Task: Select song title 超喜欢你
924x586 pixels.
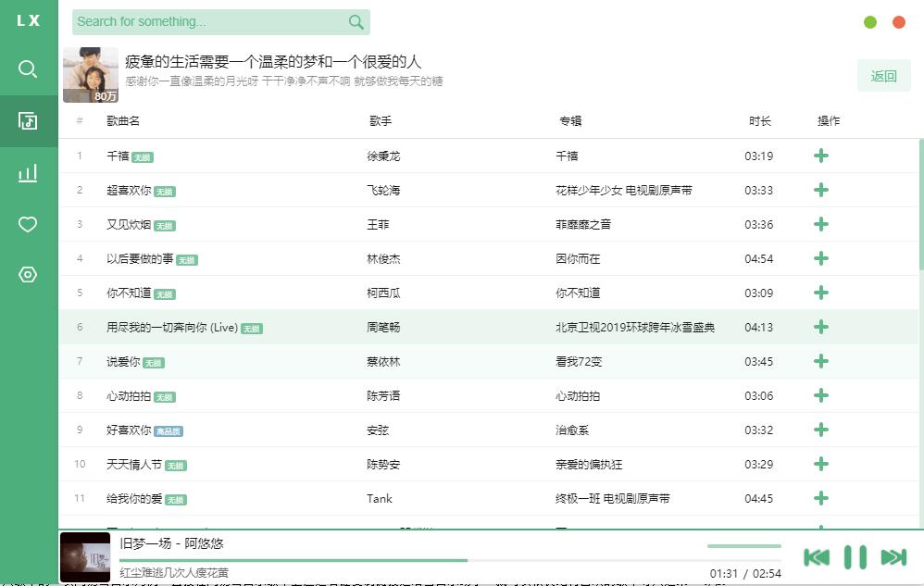Action: (129, 190)
